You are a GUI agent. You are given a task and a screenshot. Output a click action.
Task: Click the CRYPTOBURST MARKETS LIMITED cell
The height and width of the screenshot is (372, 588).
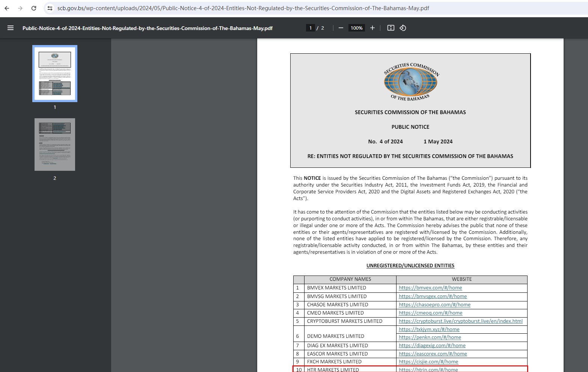pos(350,321)
